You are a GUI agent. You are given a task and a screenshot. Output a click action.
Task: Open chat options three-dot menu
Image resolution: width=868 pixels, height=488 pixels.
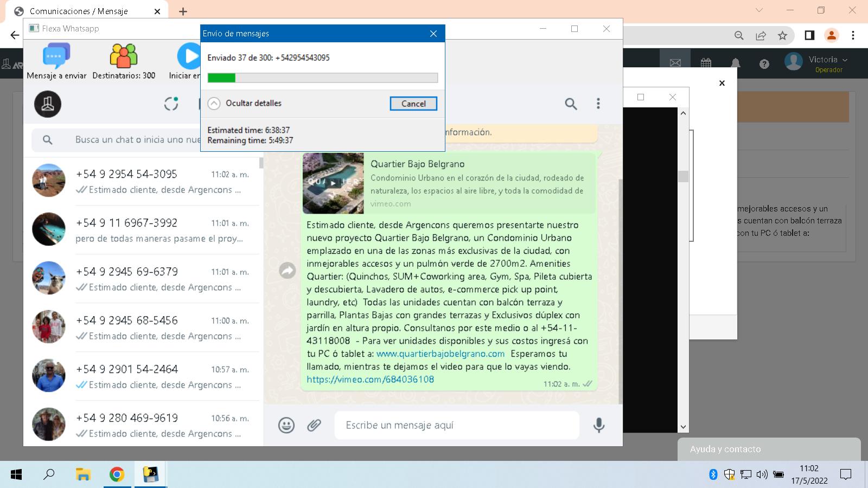tap(598, 104)
